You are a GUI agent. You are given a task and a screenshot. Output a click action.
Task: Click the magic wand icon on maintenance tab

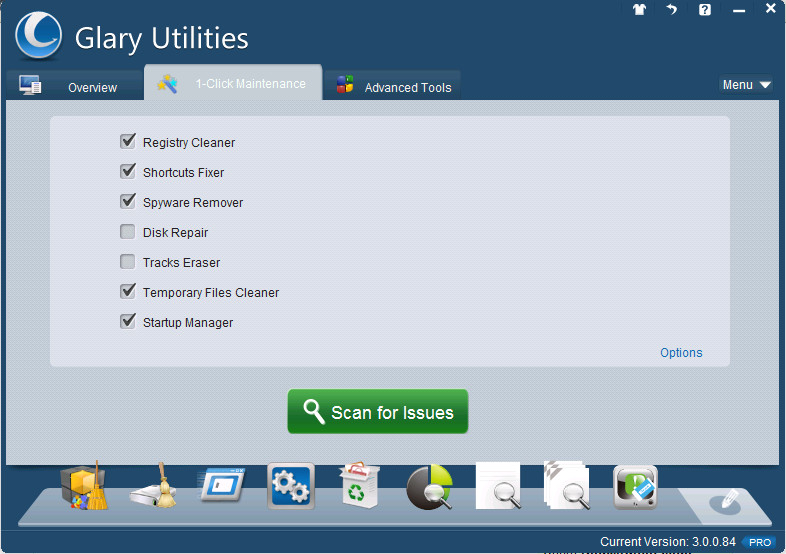click(x=167, y=84)
